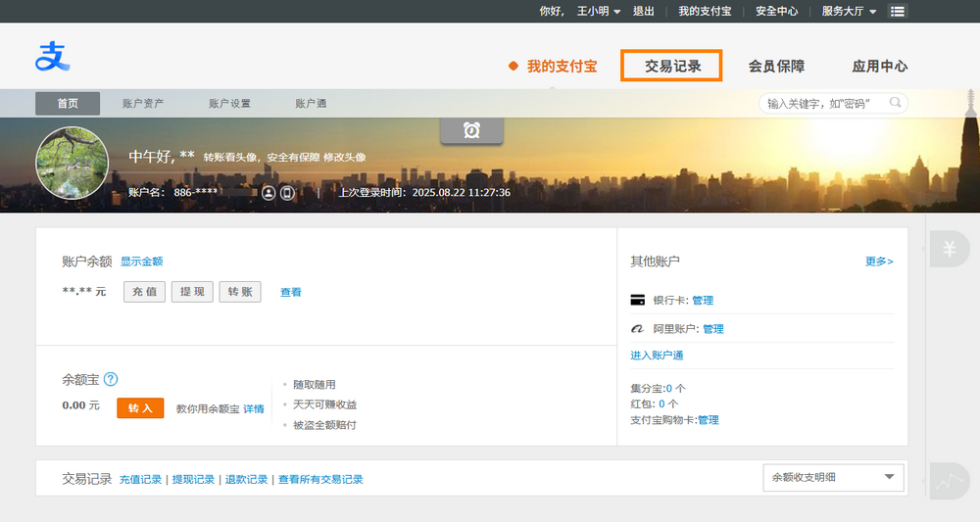
Task: Click 修改头像 link
Action: pos(344,158)
